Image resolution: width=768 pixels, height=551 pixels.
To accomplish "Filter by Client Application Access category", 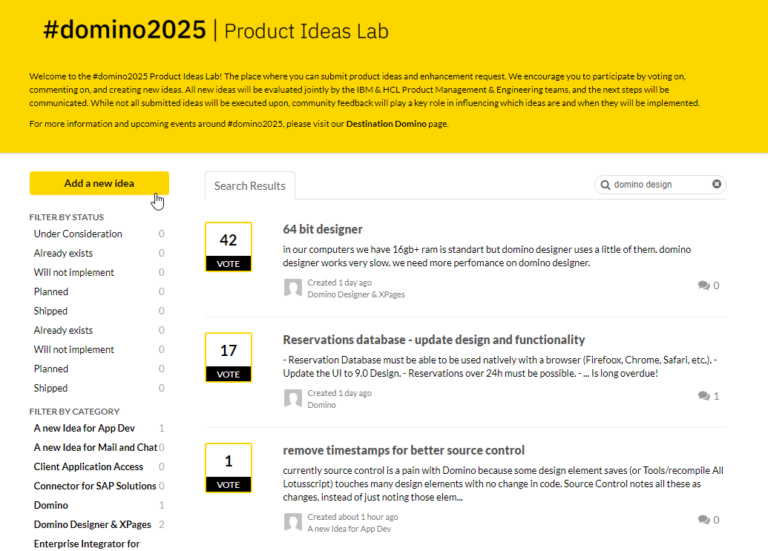I will tap(88, 467).
